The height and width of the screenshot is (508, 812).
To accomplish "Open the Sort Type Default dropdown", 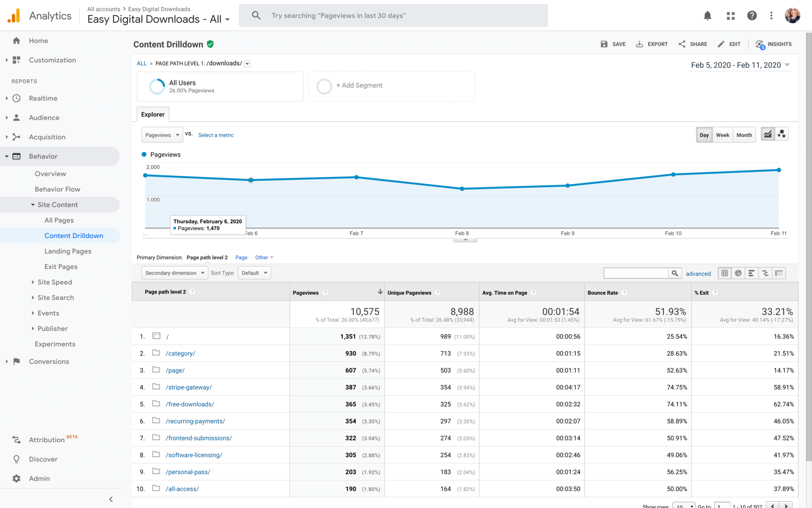I will 254,273.
